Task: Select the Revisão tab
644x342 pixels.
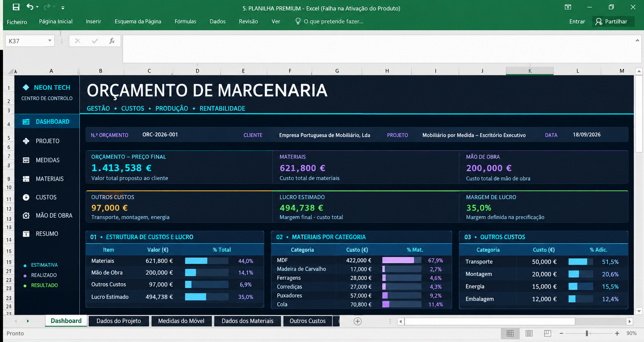Action: (248, 21)
